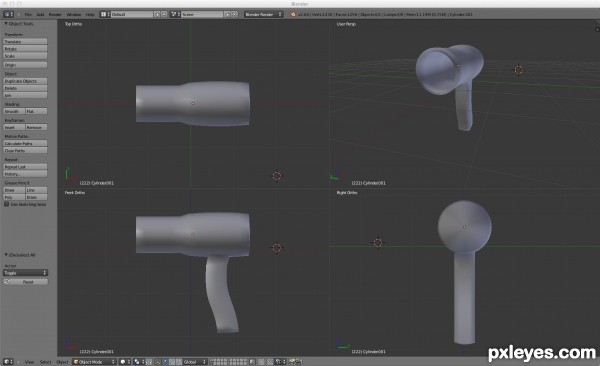The width and height of the screenshot is (600, 366).
Task: Open the Help menu
Action: 90,14
